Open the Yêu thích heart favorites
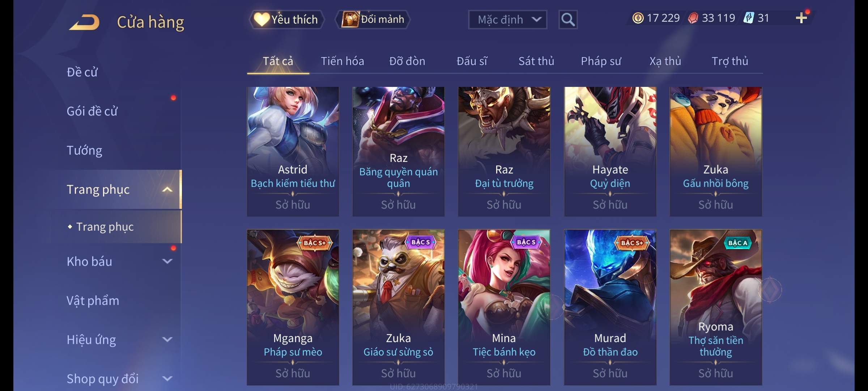The image size is (868, 391). click(x=286, y=20)
